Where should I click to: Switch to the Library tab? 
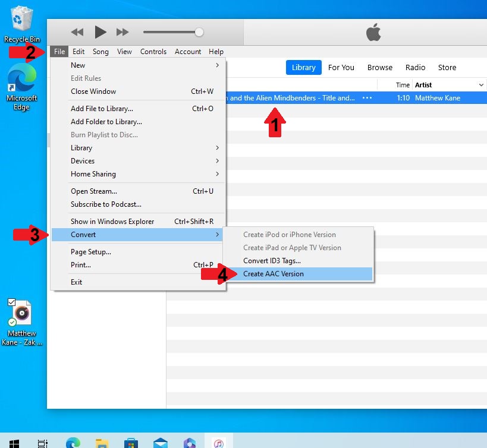[303, 67]
